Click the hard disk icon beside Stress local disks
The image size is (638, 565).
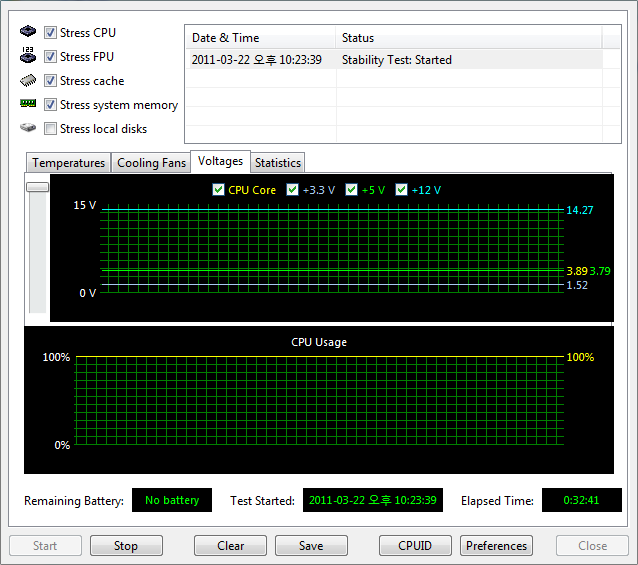[x=28, y=128]
